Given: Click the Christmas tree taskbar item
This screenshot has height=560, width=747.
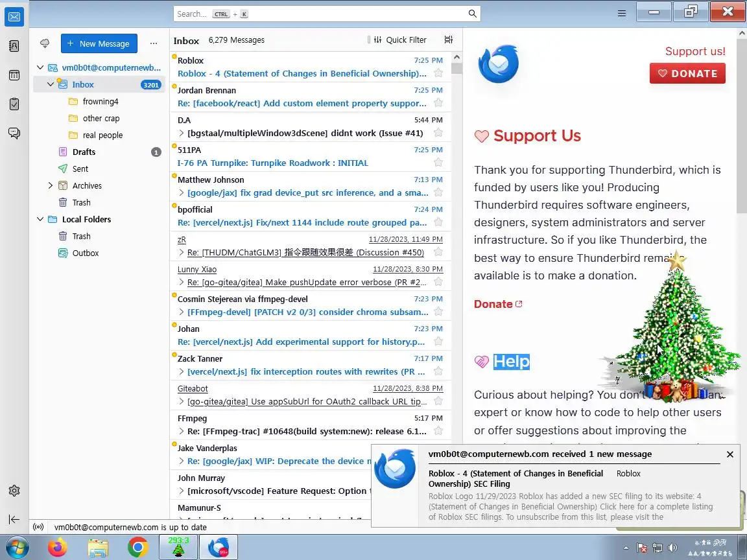Looking at the screenshot, I should pos(178,546).
